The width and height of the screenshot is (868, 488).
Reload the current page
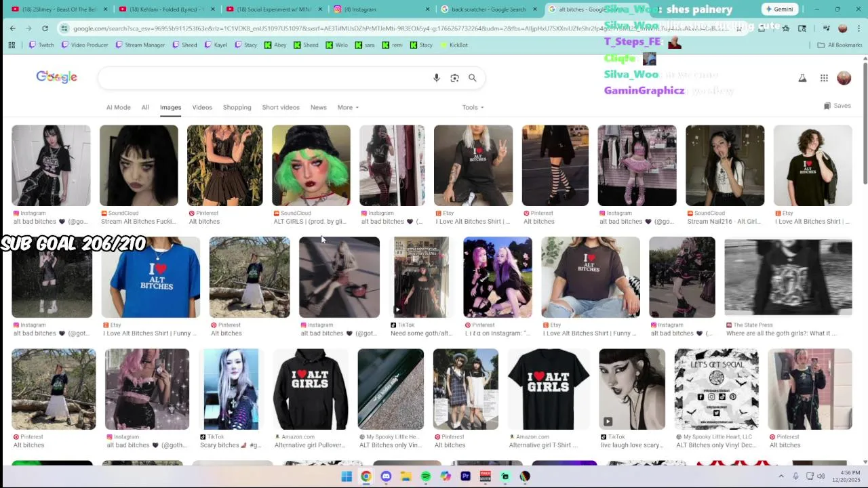tap(45, 28)
